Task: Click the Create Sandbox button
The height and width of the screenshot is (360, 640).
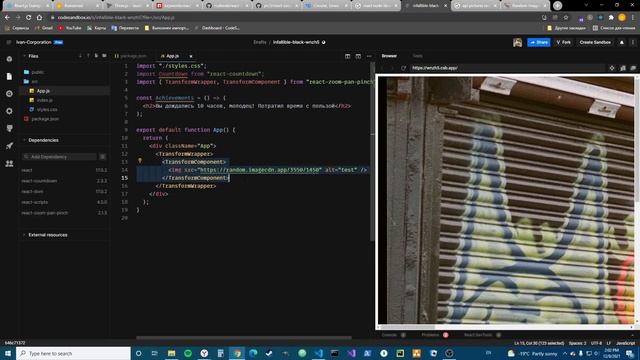Action: pos(595,42)
